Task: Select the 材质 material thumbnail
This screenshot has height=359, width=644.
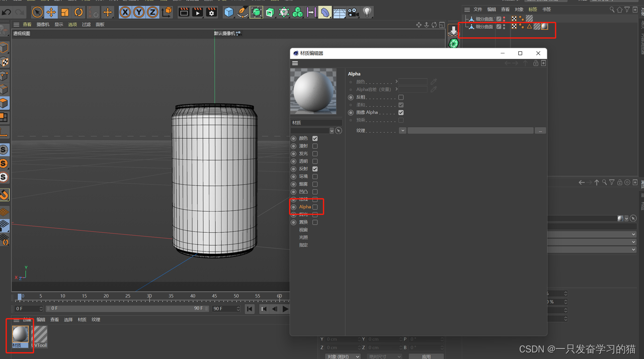Action: click(20, 335)
